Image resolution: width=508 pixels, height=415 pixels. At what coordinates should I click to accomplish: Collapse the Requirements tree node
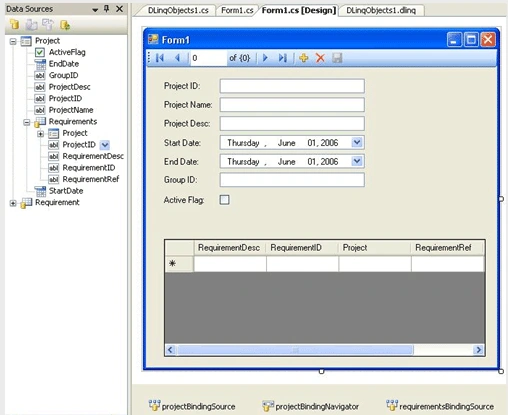[x=27, y=122]
